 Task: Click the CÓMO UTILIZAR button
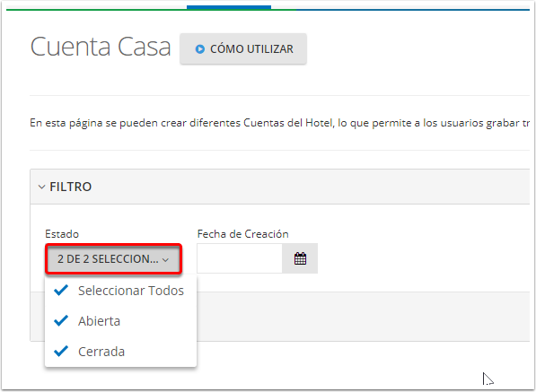pos(243,48)
